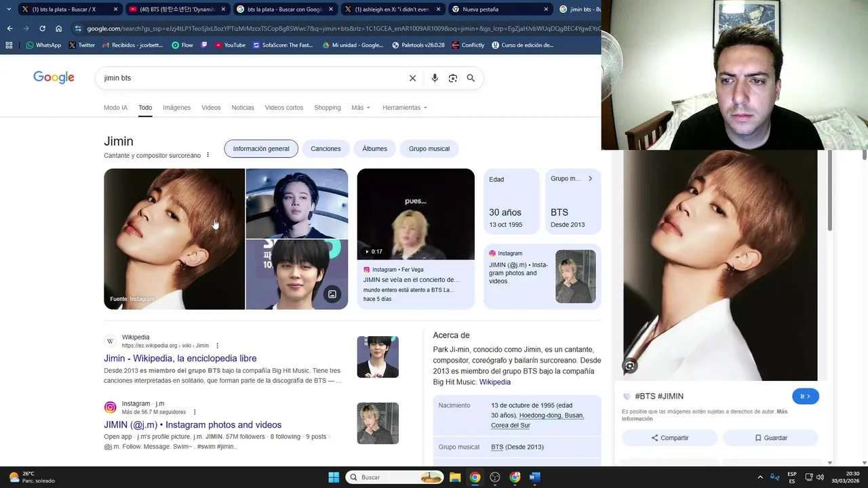Select the Álbumes chip
Screen dimensions: 868x488
point(374,148)
